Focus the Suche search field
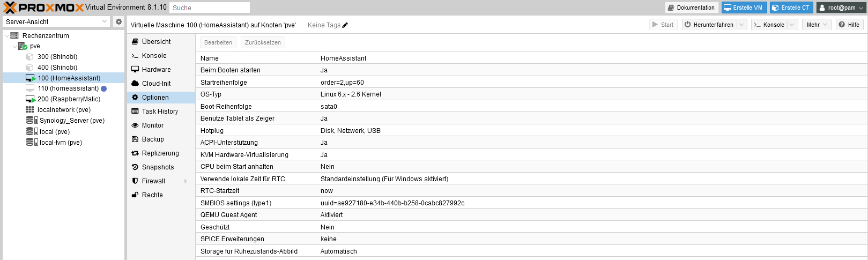The image size is (868, 260). pyautogui.click(x=210, y=8)
